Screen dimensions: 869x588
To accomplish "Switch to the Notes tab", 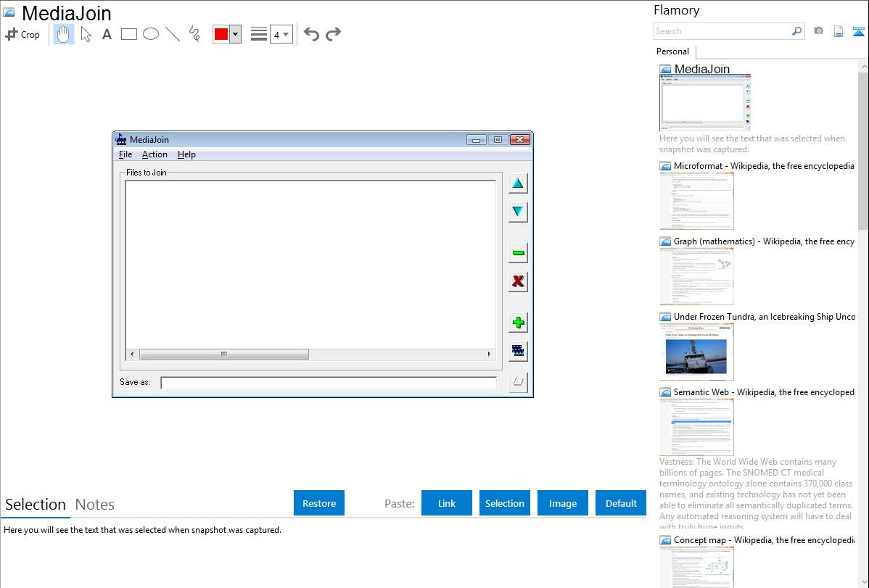I will click(x=95, y=505).
